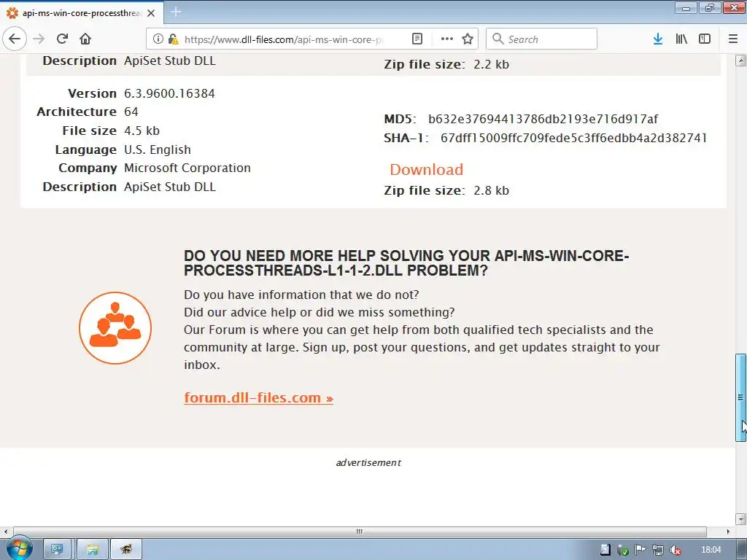Download the 64-bit version 6.3.9600.16384

(426, 169)
